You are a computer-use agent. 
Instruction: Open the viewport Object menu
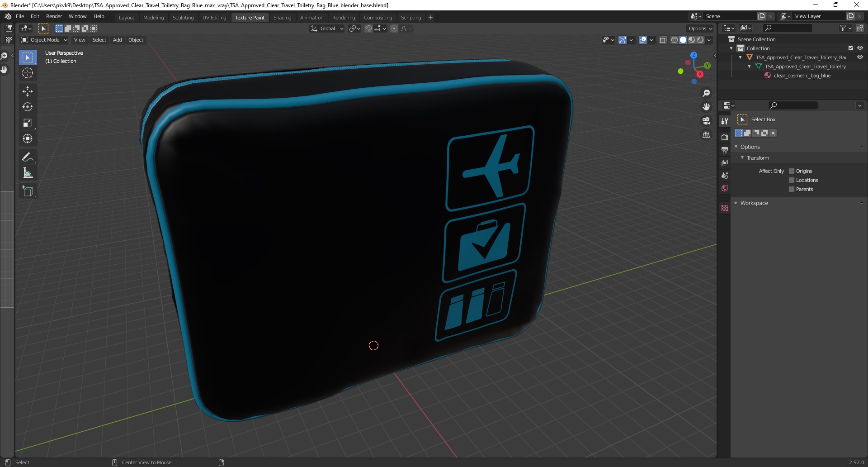[136, 40]
